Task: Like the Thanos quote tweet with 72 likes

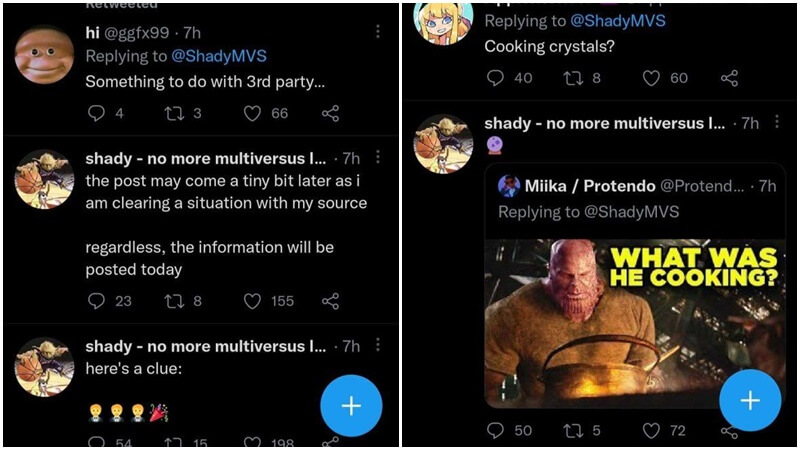Action: click(x=651, y=430)
